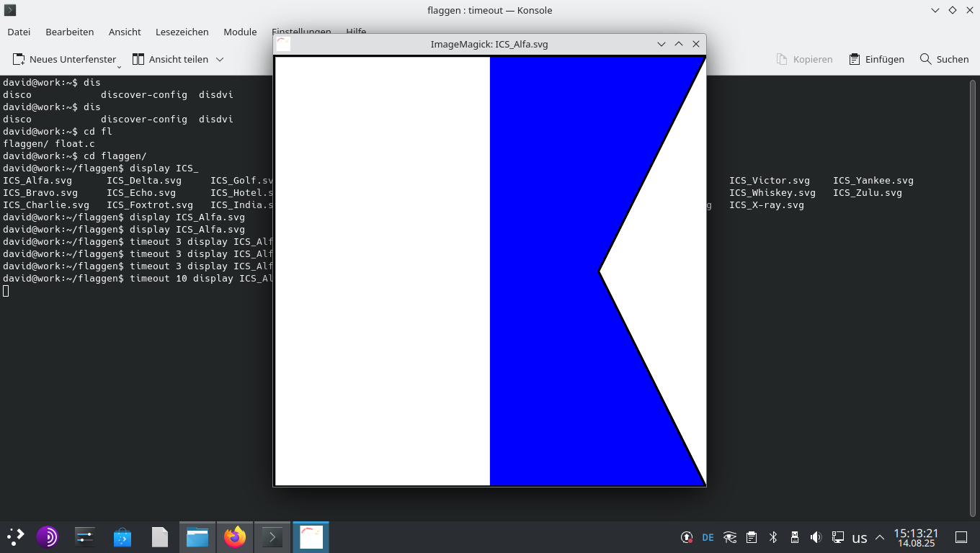980x553 pixels.
Task: Open the software updates notifier icon
Action: pyautogui.click(x=686, y=537)
